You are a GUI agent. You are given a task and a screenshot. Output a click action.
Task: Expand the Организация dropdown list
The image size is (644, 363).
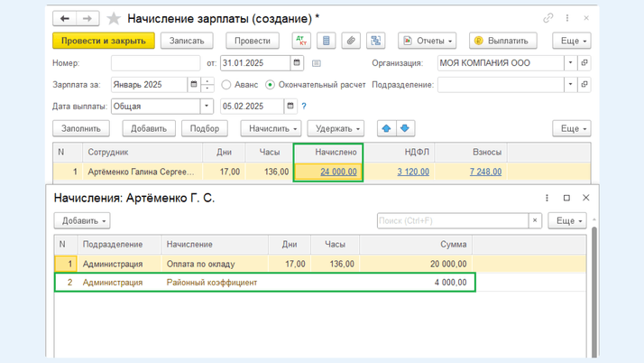point(570,63)
